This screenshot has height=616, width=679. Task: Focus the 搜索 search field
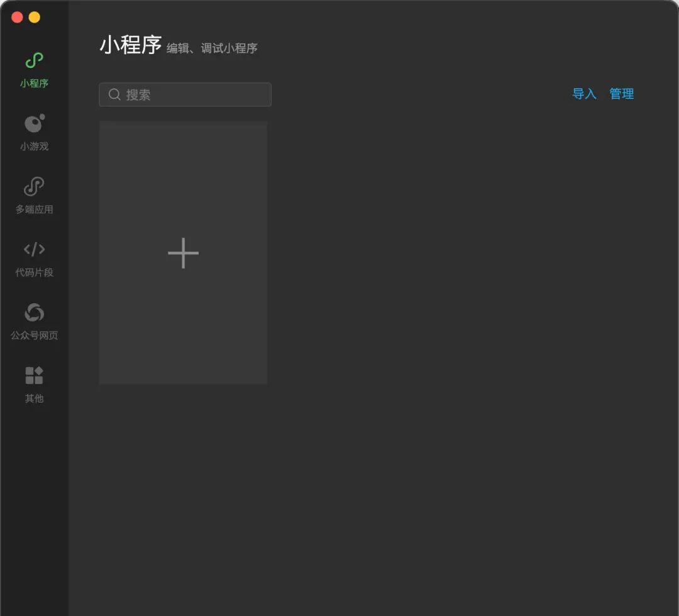[x=185, y=94]
